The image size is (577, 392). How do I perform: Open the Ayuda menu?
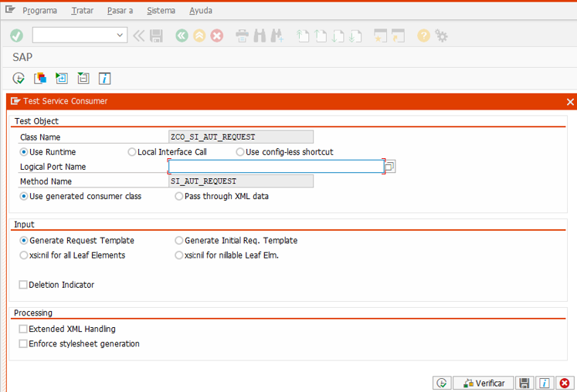pos(201,11)
